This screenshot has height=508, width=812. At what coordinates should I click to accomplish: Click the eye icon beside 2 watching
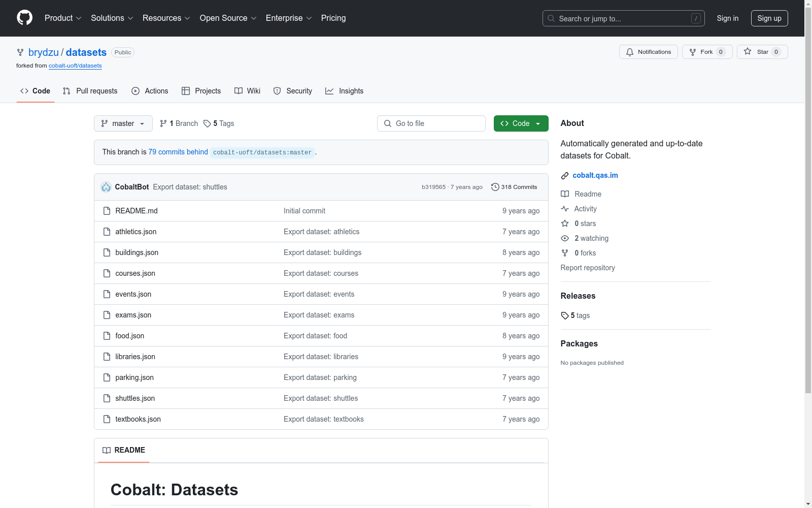(565, 238)
